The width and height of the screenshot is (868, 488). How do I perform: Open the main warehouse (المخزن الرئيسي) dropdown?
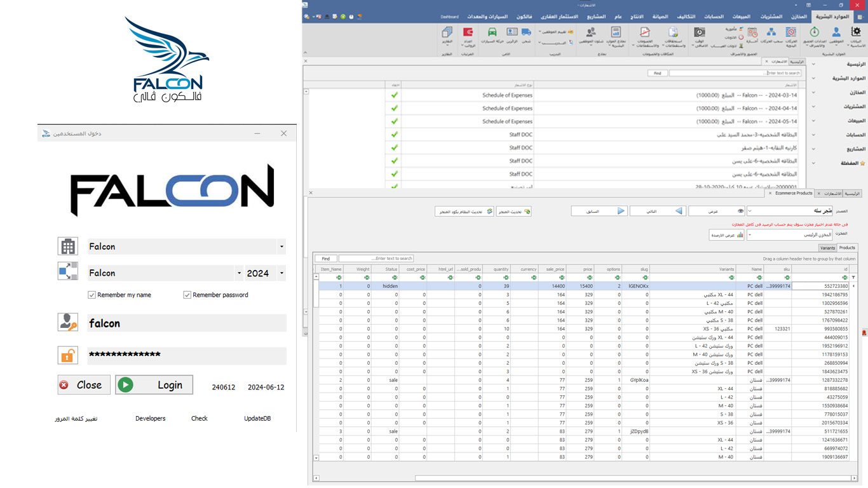[750, 234]
